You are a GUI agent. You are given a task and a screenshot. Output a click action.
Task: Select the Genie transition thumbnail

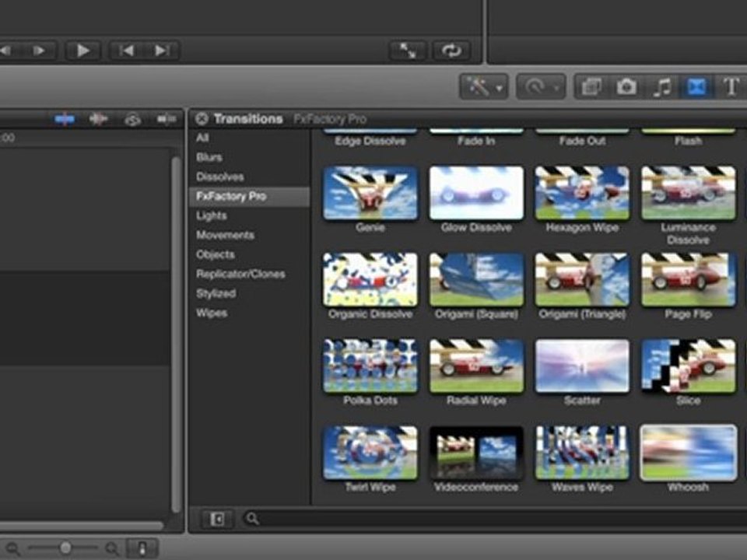click(x=370, y=193)
